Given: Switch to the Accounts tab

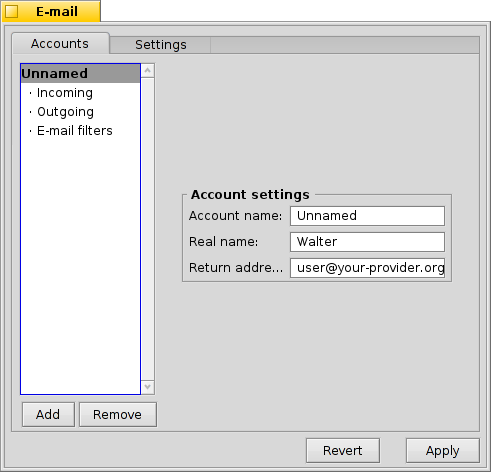Looking at the screenshot, I should [x=61, y=43].
